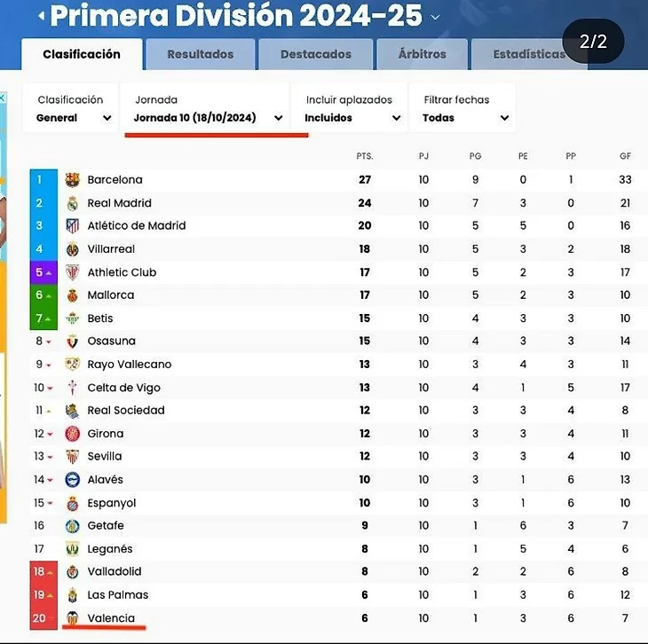Click the Atlético de Madrid crest
This screenshot has width=648, height=644.
[73, 226]
